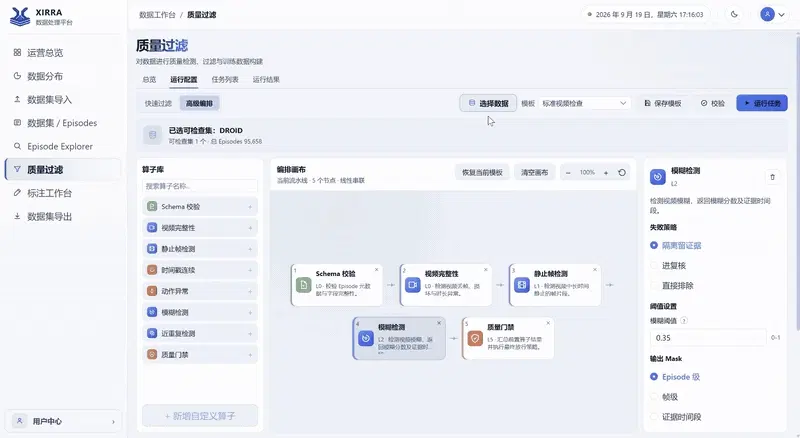Select 直接排除 failure strategy

click(672, 285)
